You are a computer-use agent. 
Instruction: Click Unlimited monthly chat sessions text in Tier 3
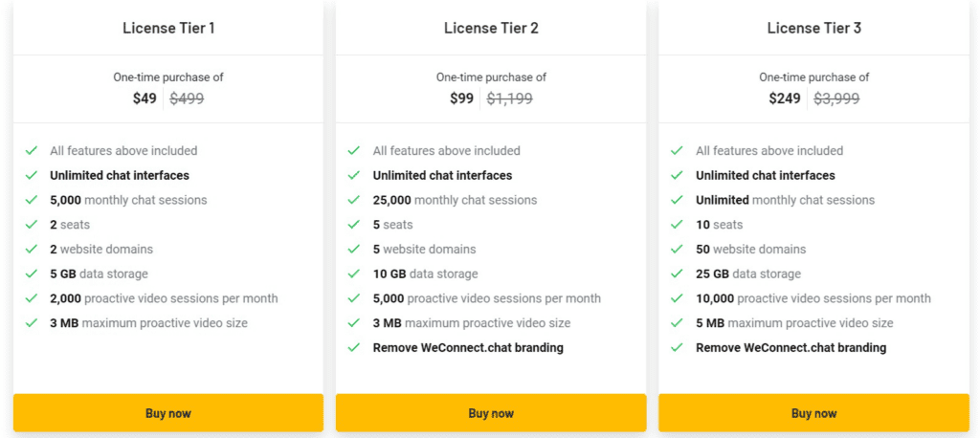tap(785, 200)
